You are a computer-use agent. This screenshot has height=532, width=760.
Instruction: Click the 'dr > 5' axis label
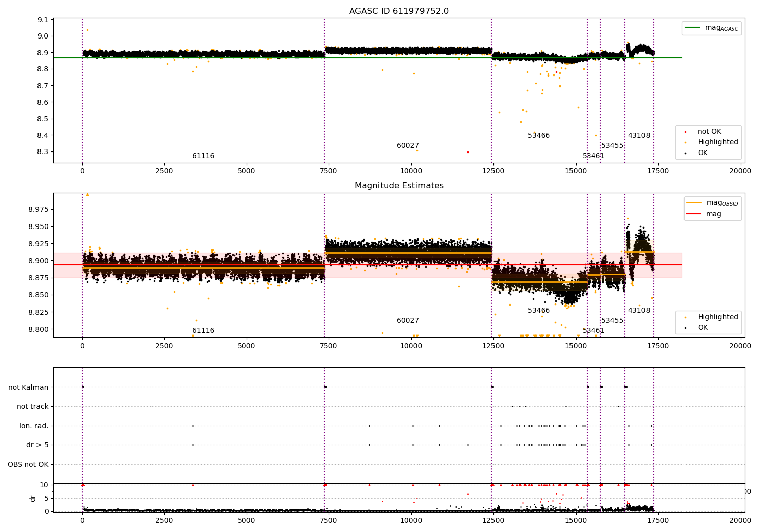(37, 445)
